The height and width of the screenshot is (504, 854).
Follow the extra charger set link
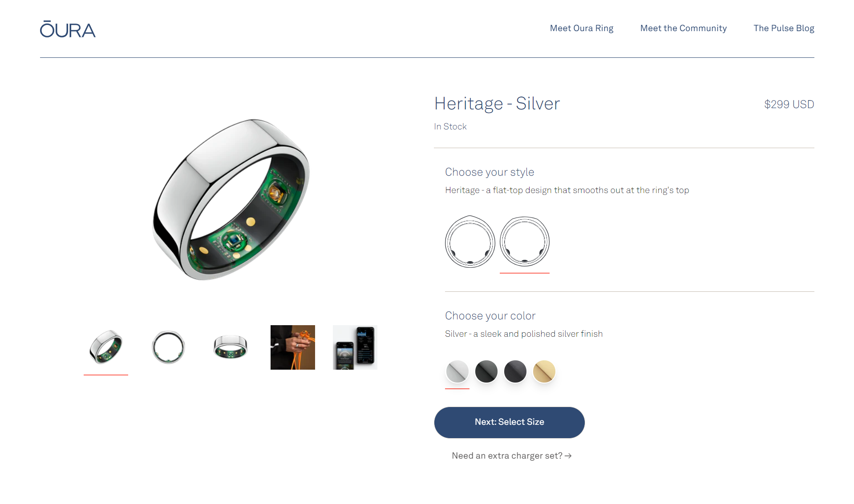point(511,456)
